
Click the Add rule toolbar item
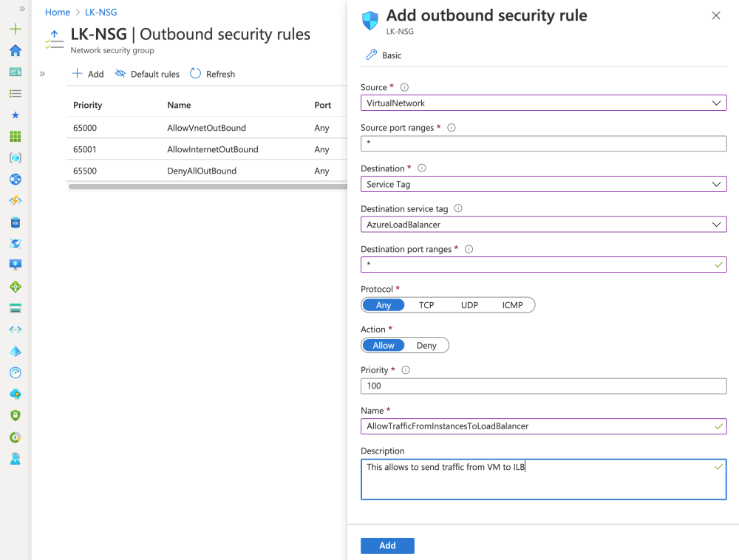[x=87, y=74]
